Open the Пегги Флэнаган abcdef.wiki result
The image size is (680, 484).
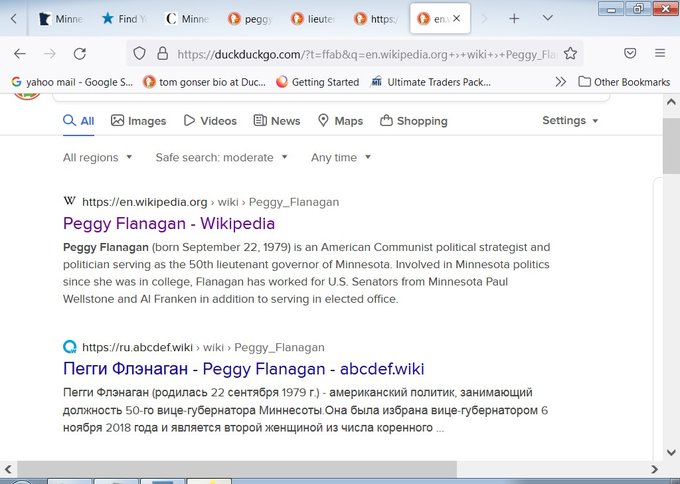click(x=243, y=369)
